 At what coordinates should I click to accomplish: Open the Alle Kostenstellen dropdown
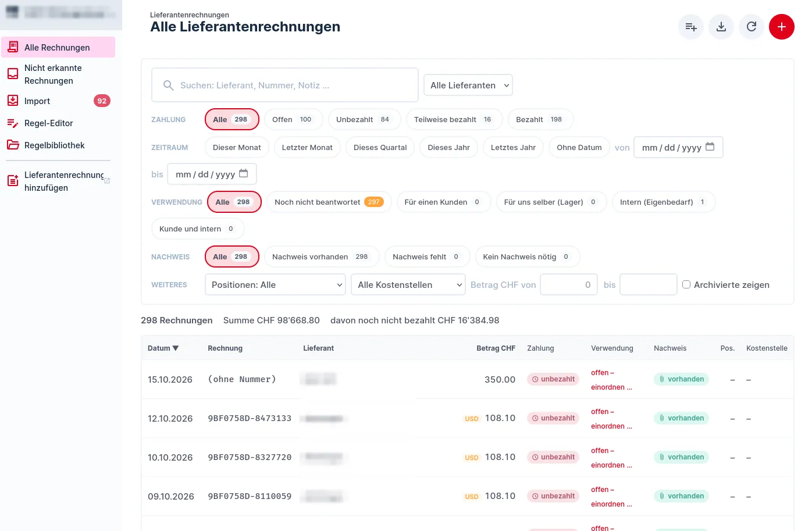click(x=408, y=284)
